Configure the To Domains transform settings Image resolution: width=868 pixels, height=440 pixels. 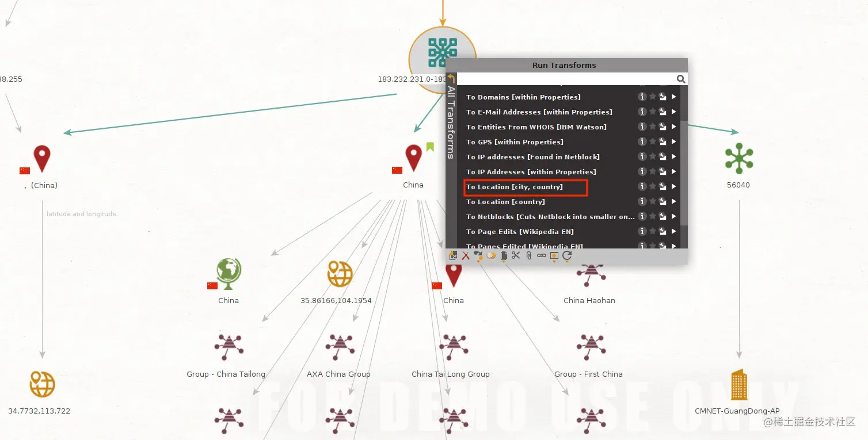point(663,97)
